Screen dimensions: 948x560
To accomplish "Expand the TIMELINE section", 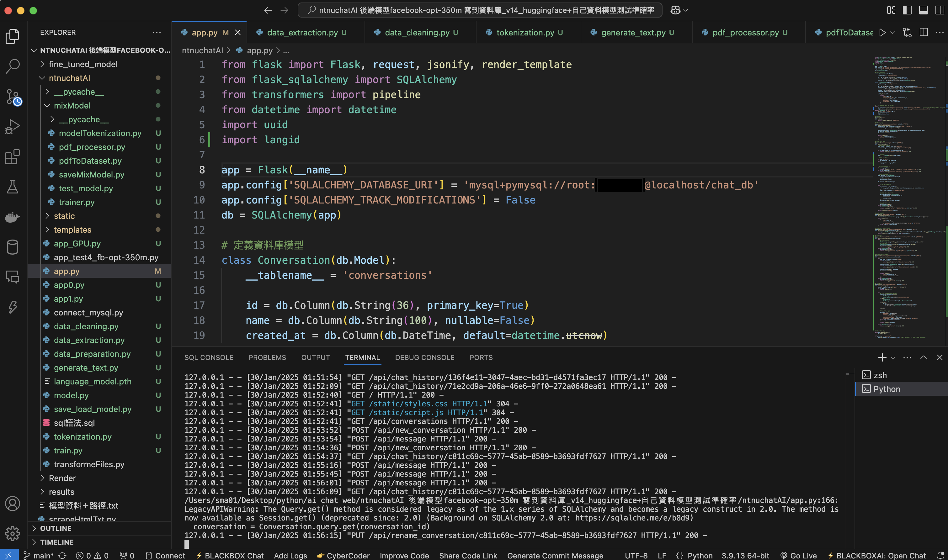I will 57,542.
